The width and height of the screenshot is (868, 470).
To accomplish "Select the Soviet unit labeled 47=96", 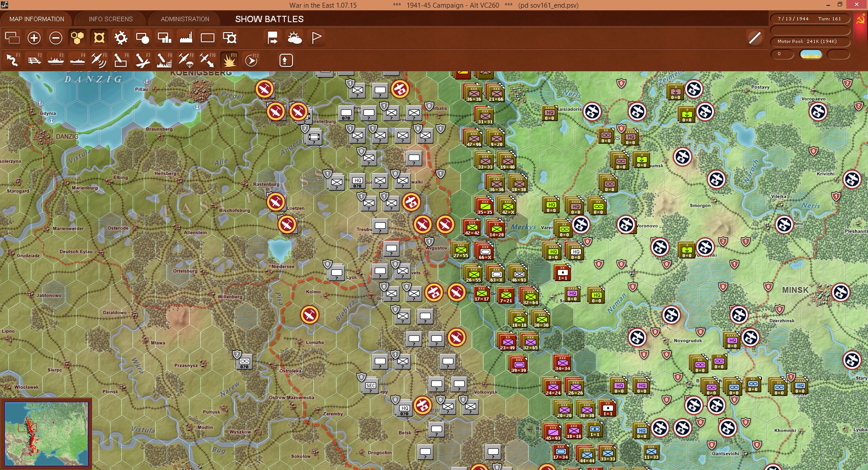I will (x=473, y=138).
